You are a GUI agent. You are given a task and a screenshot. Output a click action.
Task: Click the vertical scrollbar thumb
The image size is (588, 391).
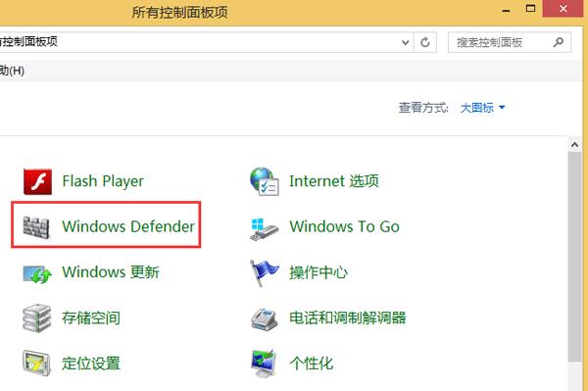(574, 257)
